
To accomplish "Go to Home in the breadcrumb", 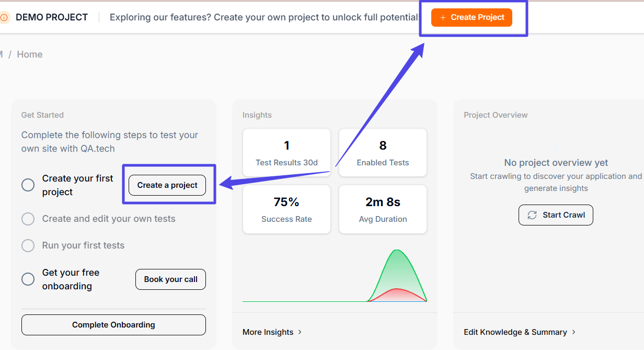I will coord(29,54).
